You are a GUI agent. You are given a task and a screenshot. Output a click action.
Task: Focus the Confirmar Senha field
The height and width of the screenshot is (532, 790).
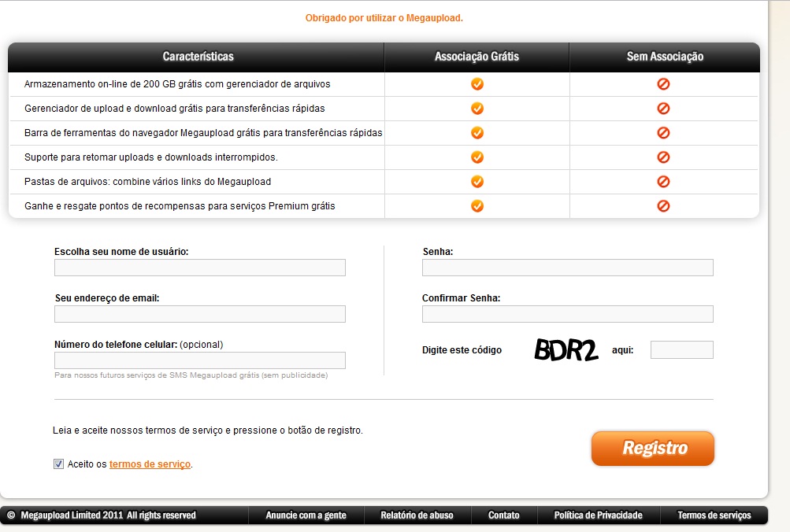[568, 314]
